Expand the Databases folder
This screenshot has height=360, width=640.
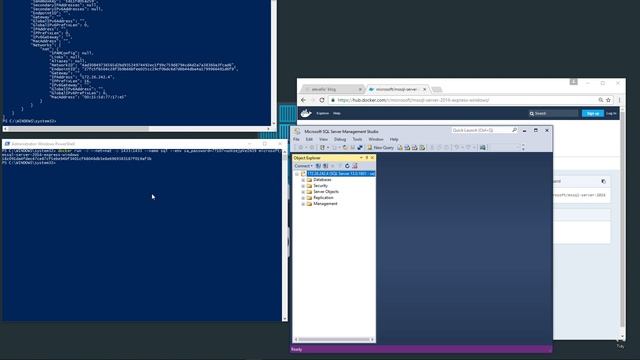303,180
